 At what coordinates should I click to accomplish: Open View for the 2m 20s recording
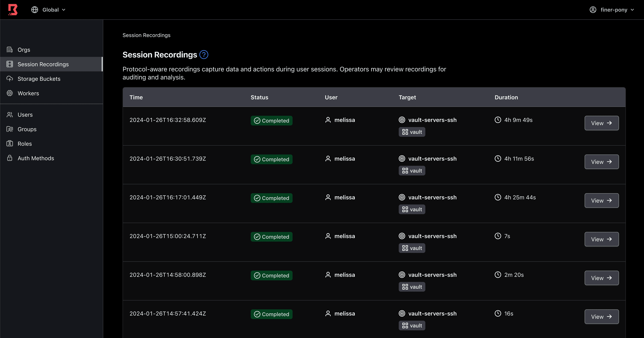601,278
